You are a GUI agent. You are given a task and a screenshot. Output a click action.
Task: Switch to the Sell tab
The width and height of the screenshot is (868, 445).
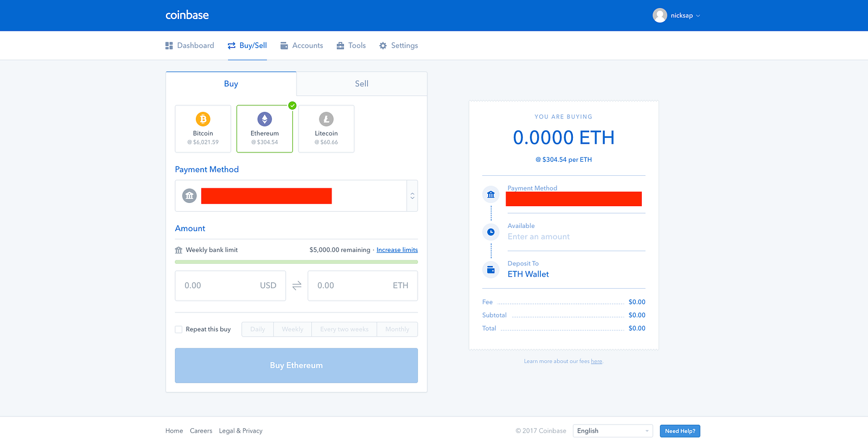coord(362,84)
